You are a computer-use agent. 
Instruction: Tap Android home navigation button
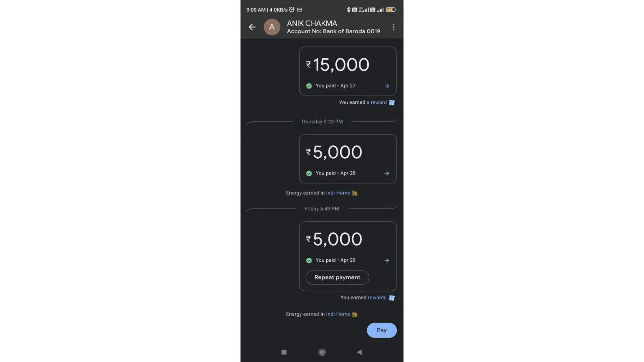[322, 352]
